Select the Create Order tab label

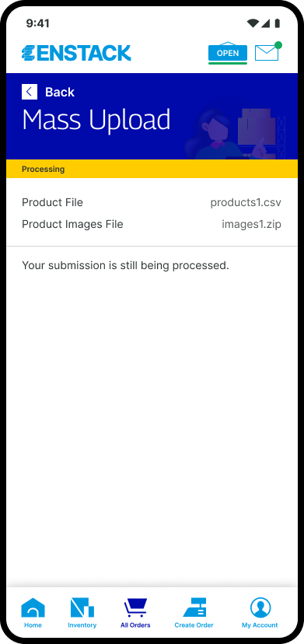(x=194, y=625)
